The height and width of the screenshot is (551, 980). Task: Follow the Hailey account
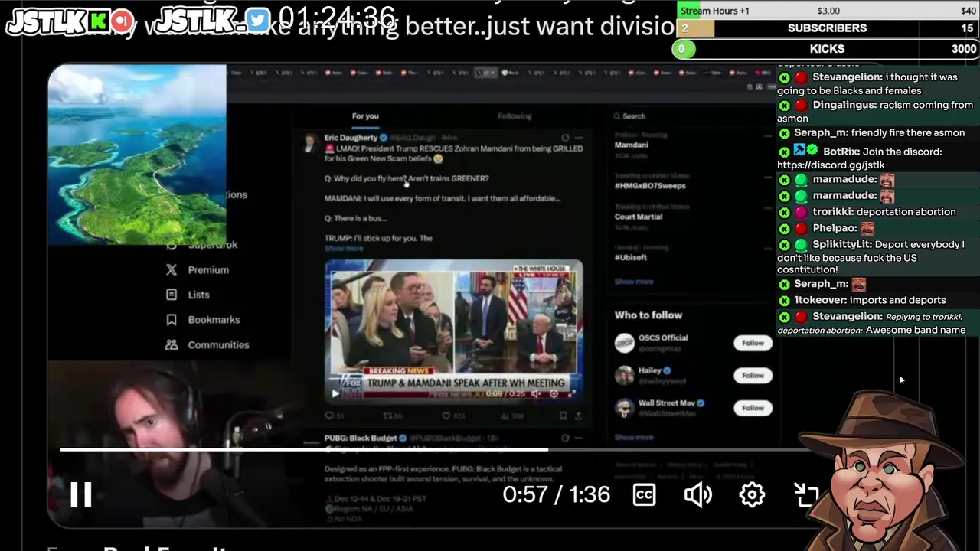point(753,376)
